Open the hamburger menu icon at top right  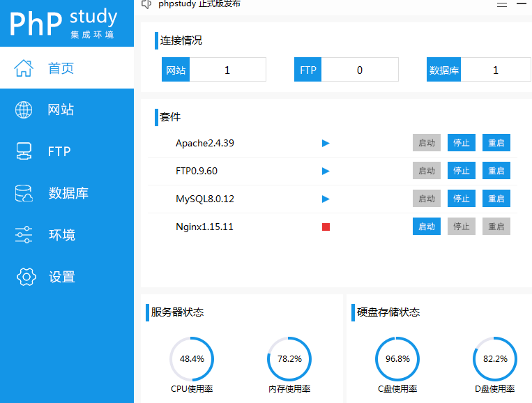(502, 4)
